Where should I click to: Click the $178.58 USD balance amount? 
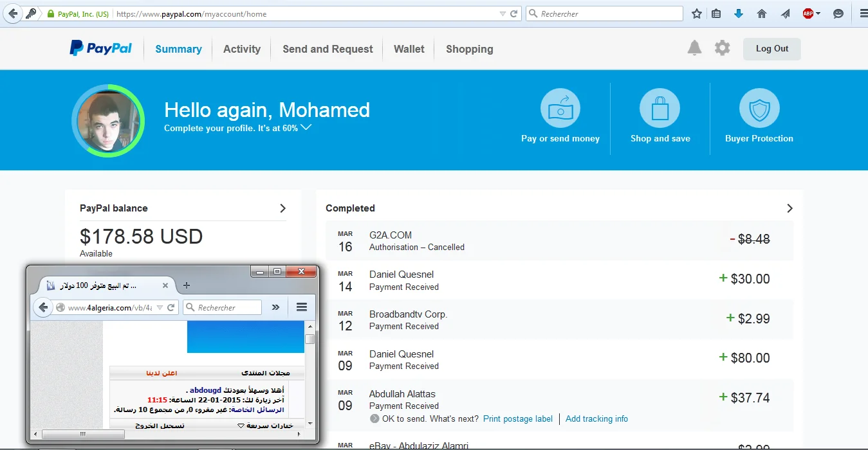141,237
